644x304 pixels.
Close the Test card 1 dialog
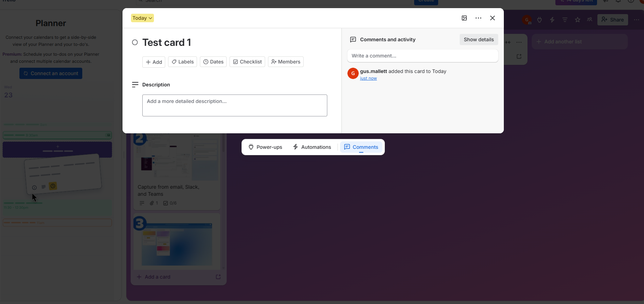coord(493,18)
